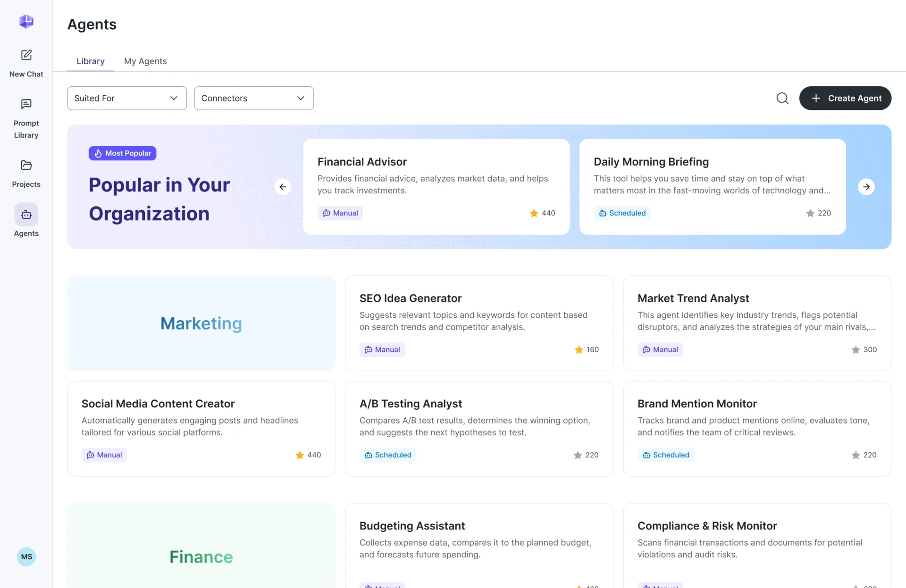Select the Agents robot icon in sidebar
Image resolution: width=906 pixels, height=588 pixels.
(x=26, y=215)
